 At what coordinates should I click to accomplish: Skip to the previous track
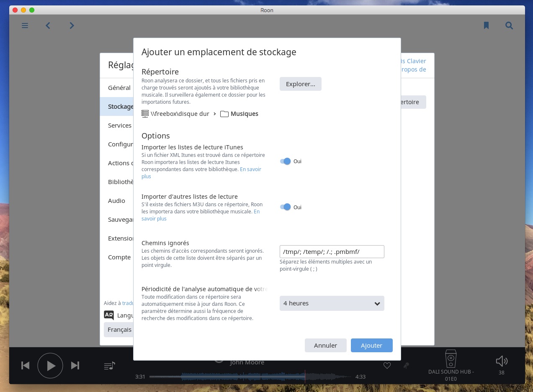(x=26, y=366)
